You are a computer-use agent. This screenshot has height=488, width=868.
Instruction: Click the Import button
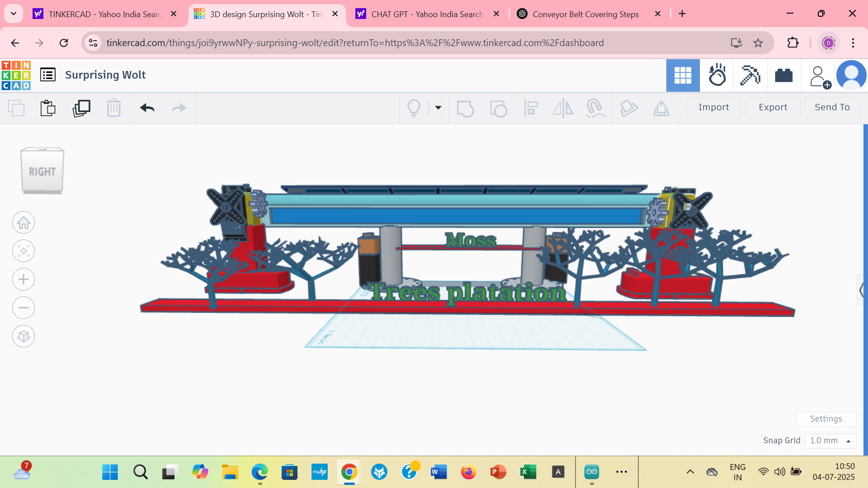tap(713, 108)
